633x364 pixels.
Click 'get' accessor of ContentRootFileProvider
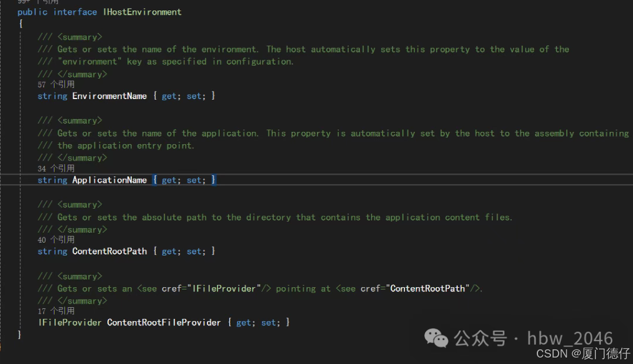pyautogui.click(x=243, y=322)
